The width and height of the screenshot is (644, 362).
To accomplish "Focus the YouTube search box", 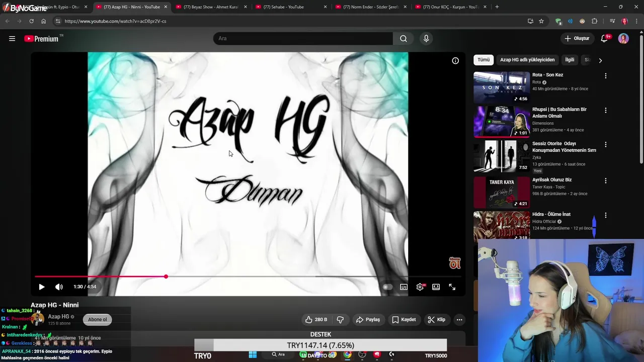I will click(303, 39).
